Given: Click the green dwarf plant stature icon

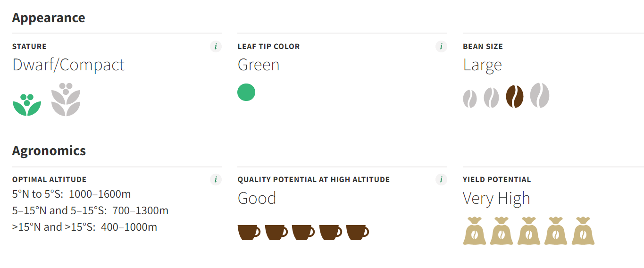Looking at the screenshot, I should click(x=27, y=105).
